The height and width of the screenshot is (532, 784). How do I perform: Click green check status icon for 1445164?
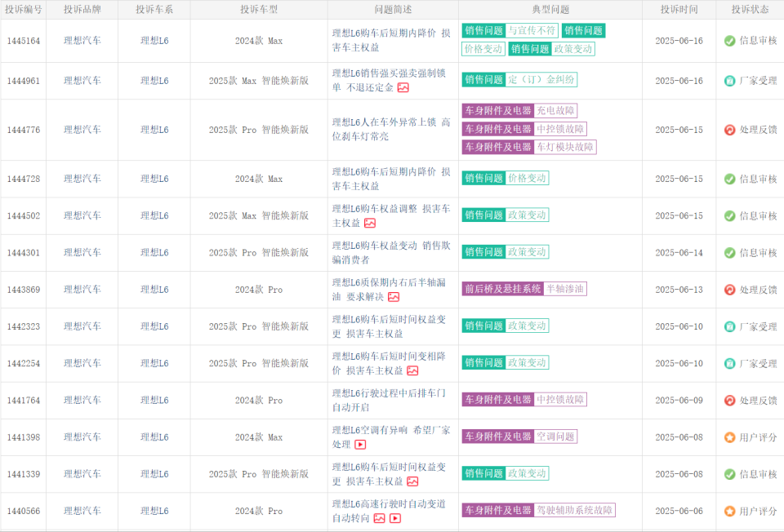[729, 41]
